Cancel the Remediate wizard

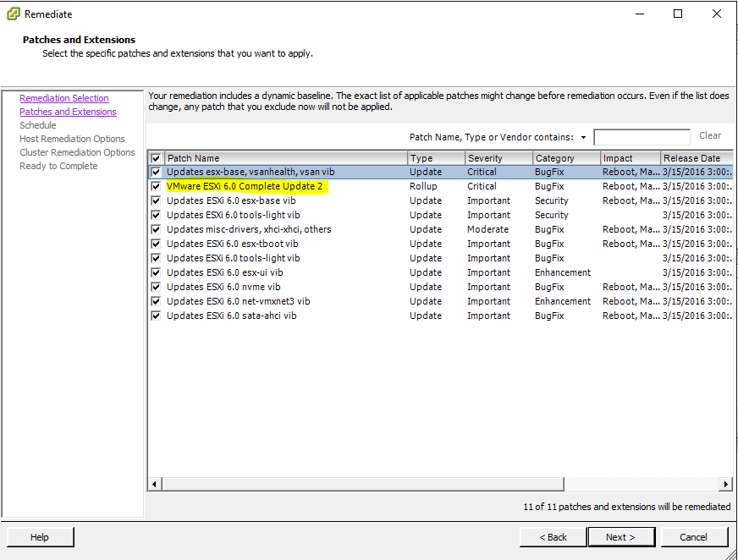pos(694,537)
